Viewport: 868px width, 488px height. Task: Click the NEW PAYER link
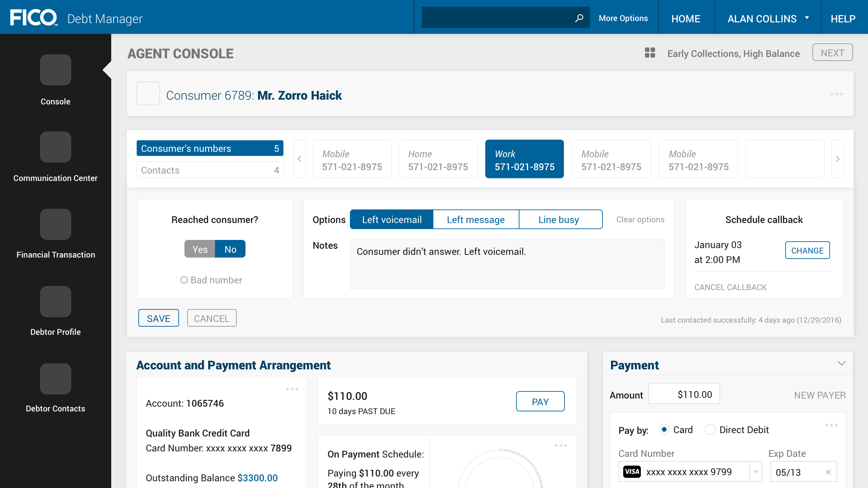(820, 395)
